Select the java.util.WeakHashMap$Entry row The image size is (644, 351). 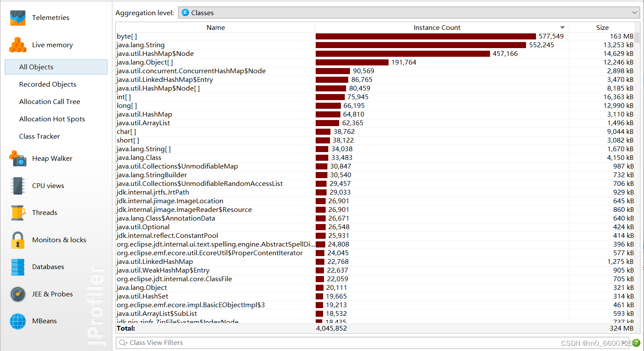[x=376, y=270]
